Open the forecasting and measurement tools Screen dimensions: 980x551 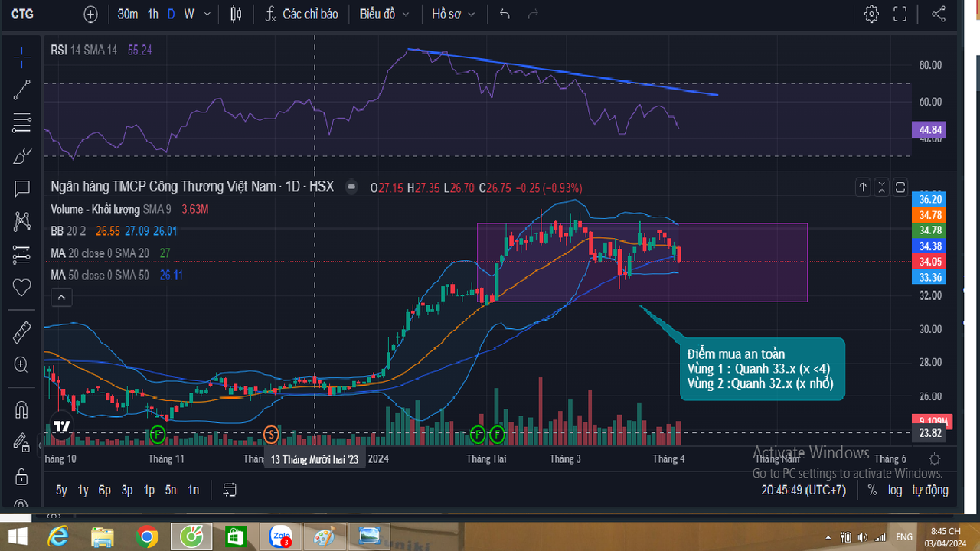[x=22, y=254]
